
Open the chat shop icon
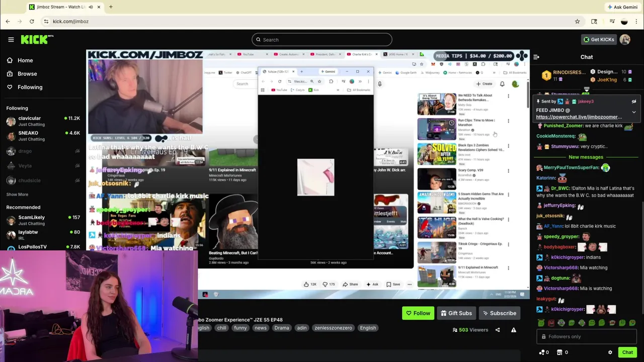562,352
